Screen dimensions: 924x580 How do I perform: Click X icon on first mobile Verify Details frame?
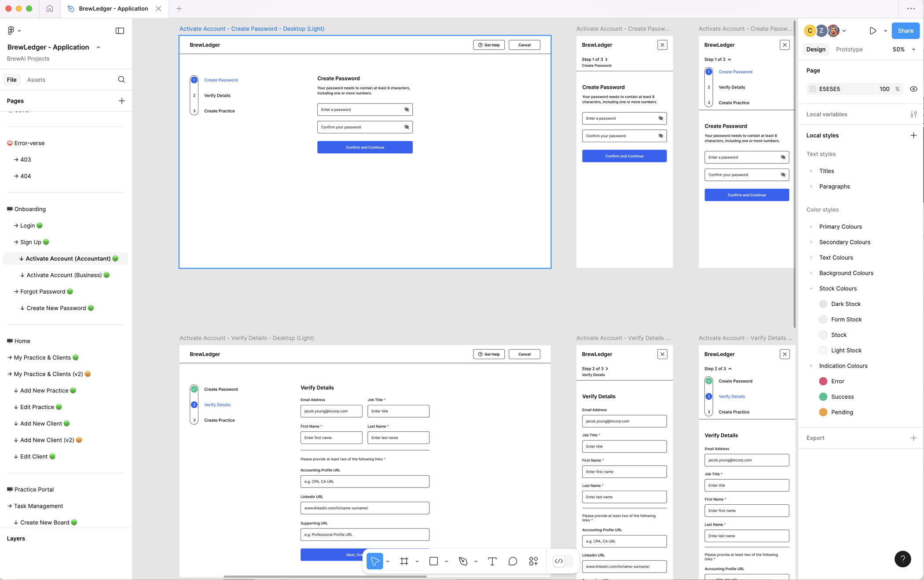click(x=662, y=354)
